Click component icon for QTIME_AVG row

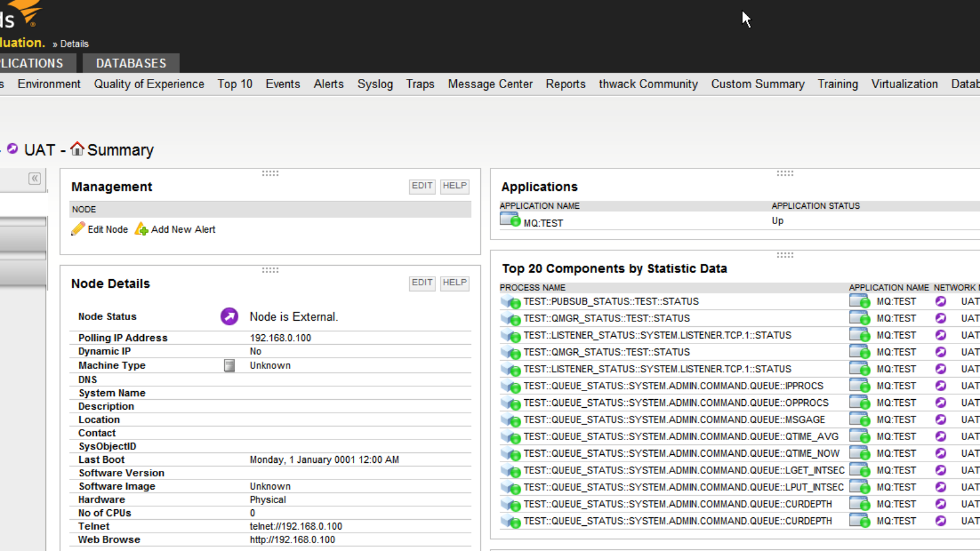click(x=510, y=437)
